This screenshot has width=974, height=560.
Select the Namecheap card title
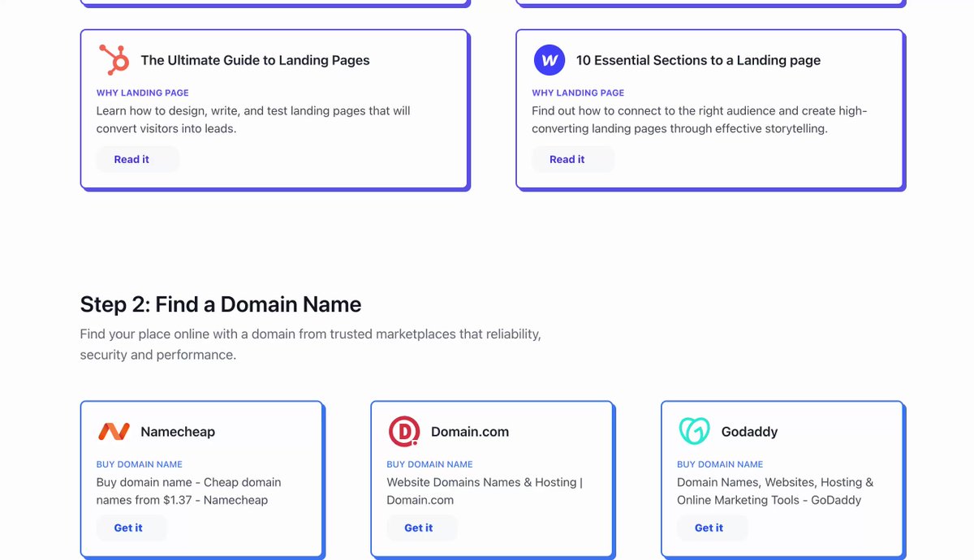click(x=178, y=432)
